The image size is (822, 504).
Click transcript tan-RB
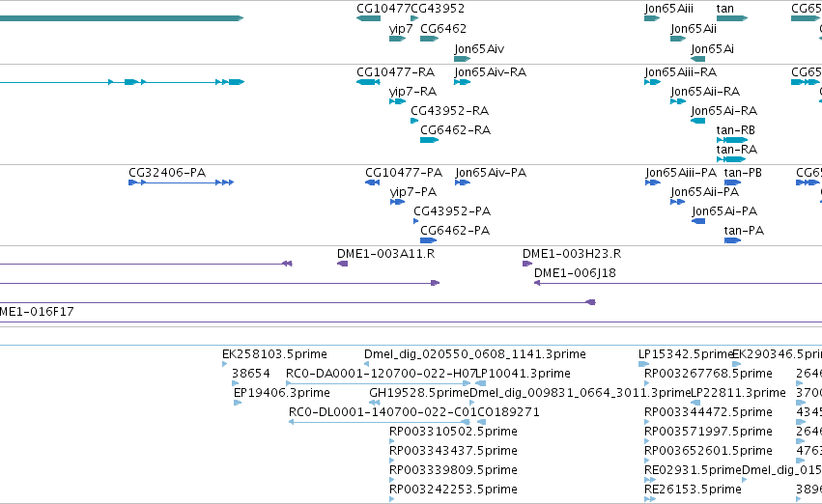pos(735,130)
